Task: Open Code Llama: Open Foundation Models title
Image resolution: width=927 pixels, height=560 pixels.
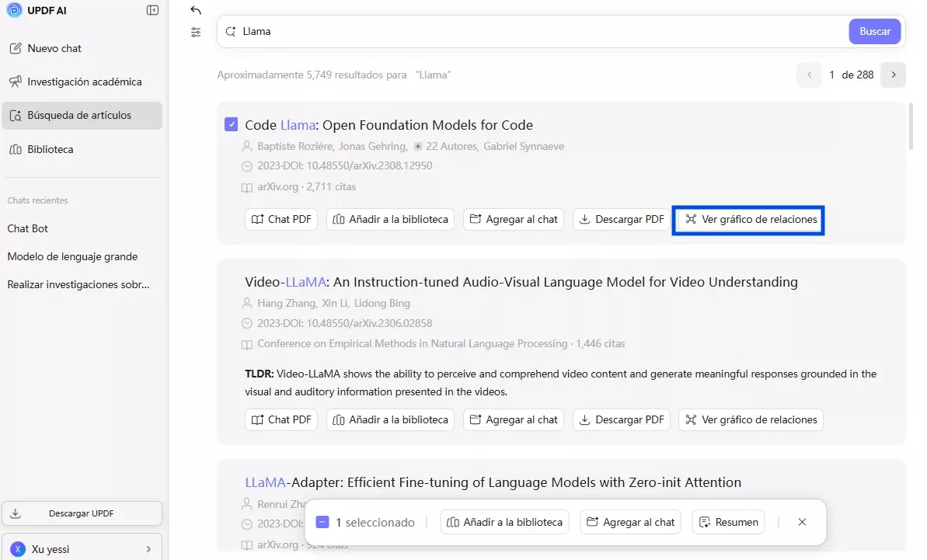Action: pyautogui.click(x=389, y=125)
